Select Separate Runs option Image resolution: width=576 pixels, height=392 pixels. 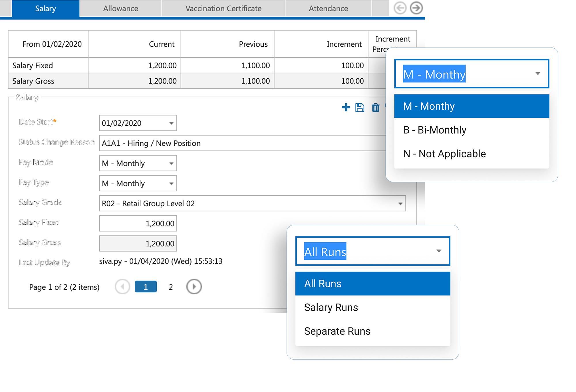(337, 331)
